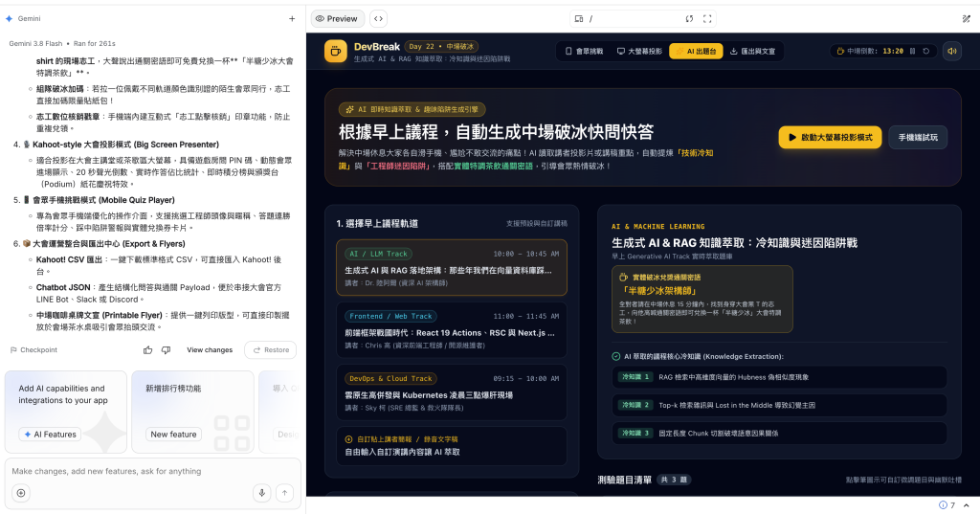Click the device preview icon in the URL bar
The width and height of the screenshot is (980, 514).
(x=579, y=19)
